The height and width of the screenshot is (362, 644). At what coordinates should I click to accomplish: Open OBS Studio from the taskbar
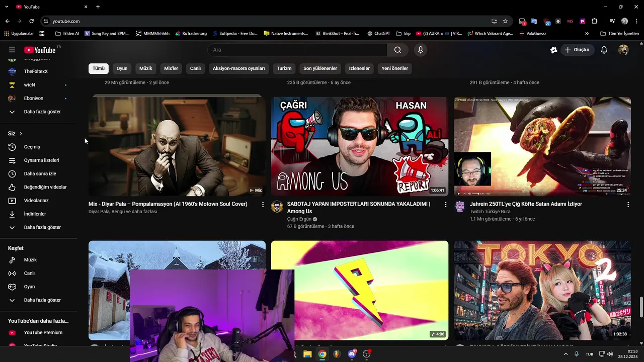click(x=367, y=354)
